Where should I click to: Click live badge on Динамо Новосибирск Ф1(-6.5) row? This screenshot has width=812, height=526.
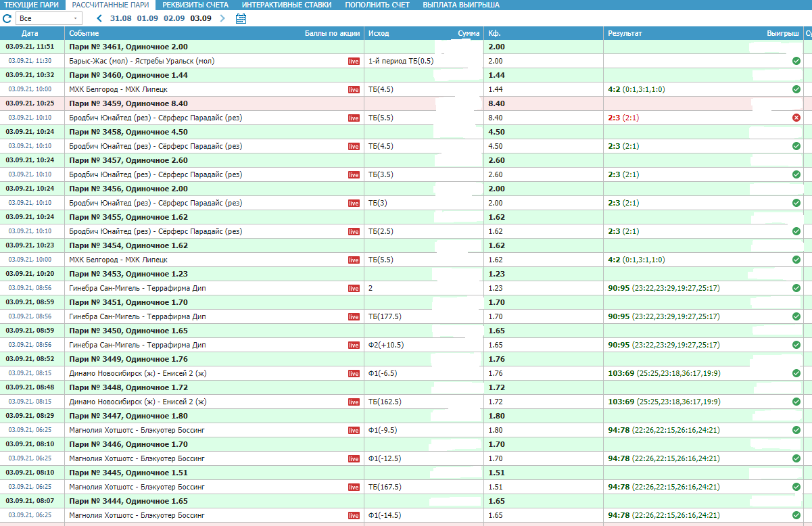[x=354, y=374]
